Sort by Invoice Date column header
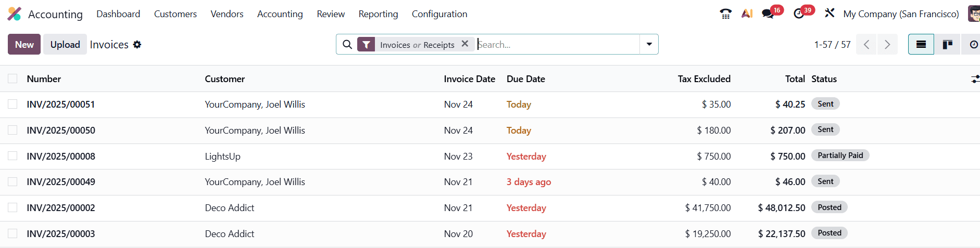 (x=469, y=79)
